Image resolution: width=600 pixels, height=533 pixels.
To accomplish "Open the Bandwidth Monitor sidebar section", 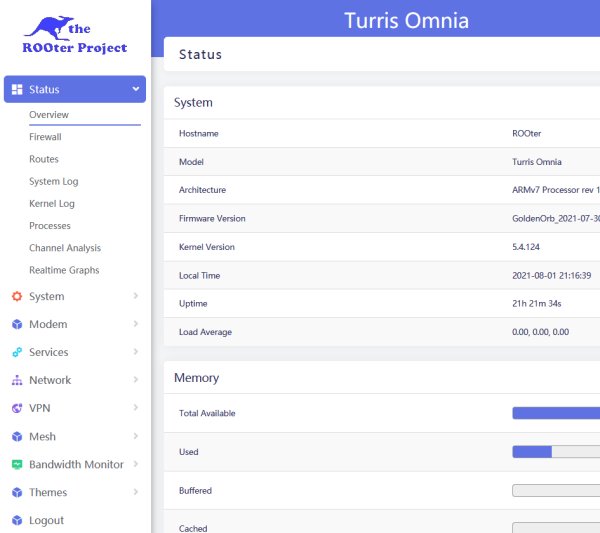I will tap(76, 464).
